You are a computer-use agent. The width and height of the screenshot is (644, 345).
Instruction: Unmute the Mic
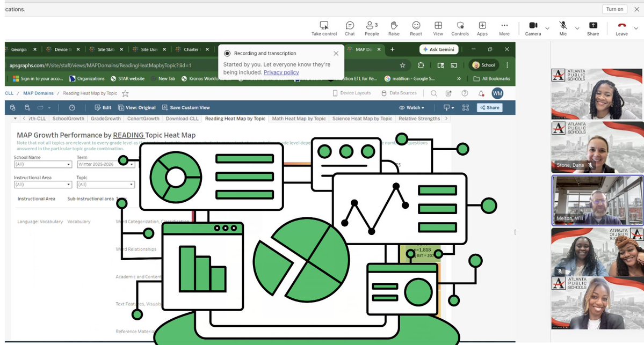(x=563, y=29)
